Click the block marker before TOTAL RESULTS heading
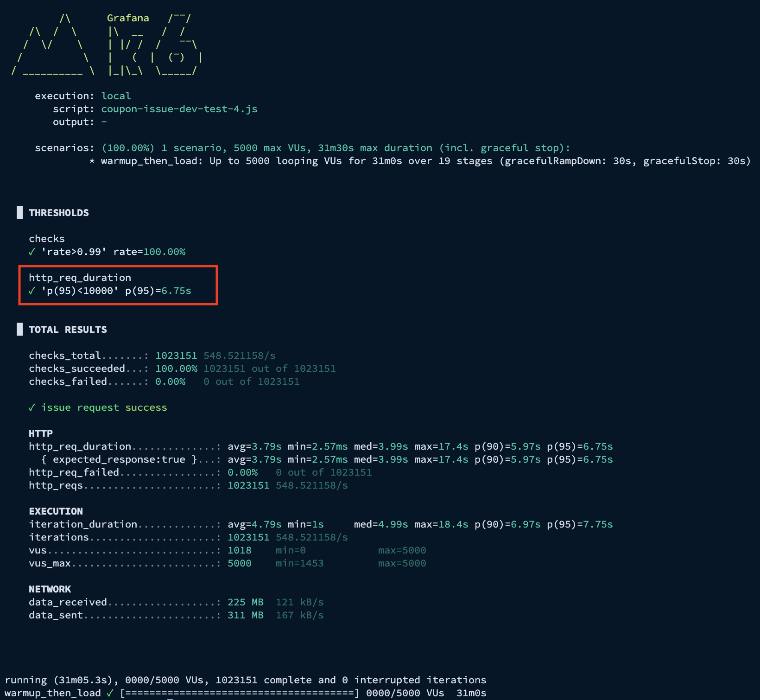This screenshot has height=700, width=760. (19, 329)
